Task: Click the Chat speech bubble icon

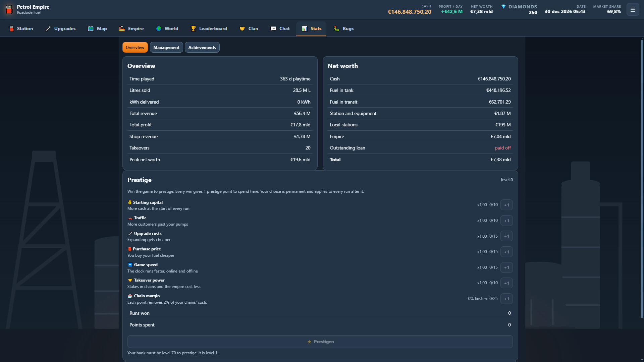Action: coord(273,28)
